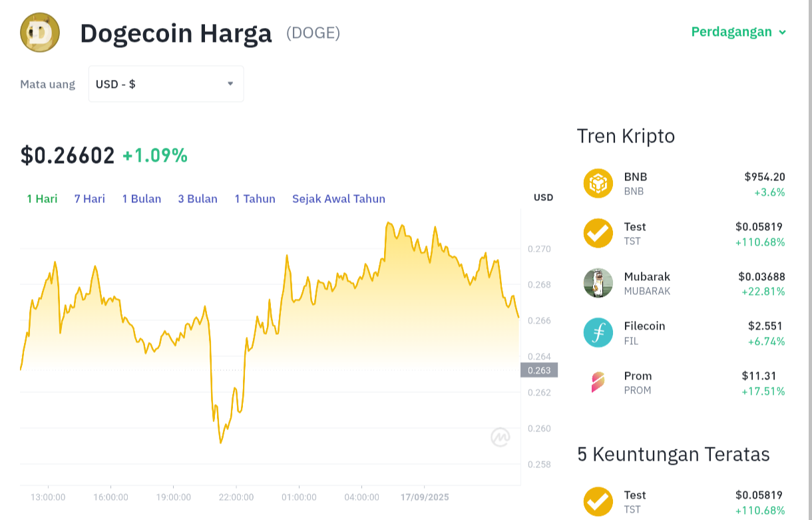Select the 1 Tahun time range

coord(255,198)
